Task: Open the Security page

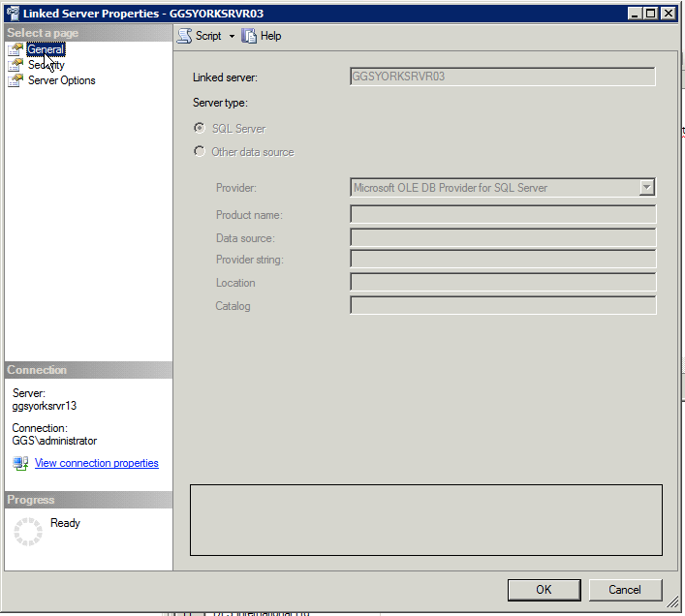Action: [47, 65]
